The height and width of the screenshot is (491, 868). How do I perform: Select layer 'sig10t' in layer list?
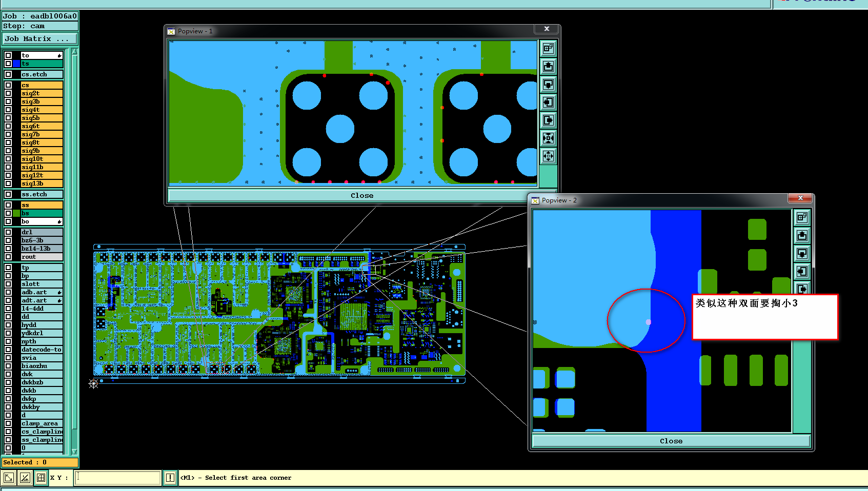click(42, 159)
